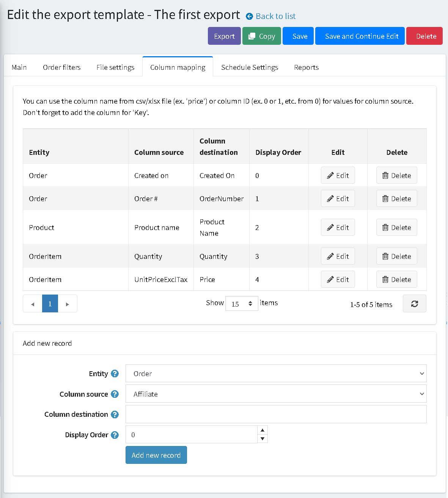The image size is (448, 498).
Task: Go to next page arrow
Action: (x=68, y=304)
